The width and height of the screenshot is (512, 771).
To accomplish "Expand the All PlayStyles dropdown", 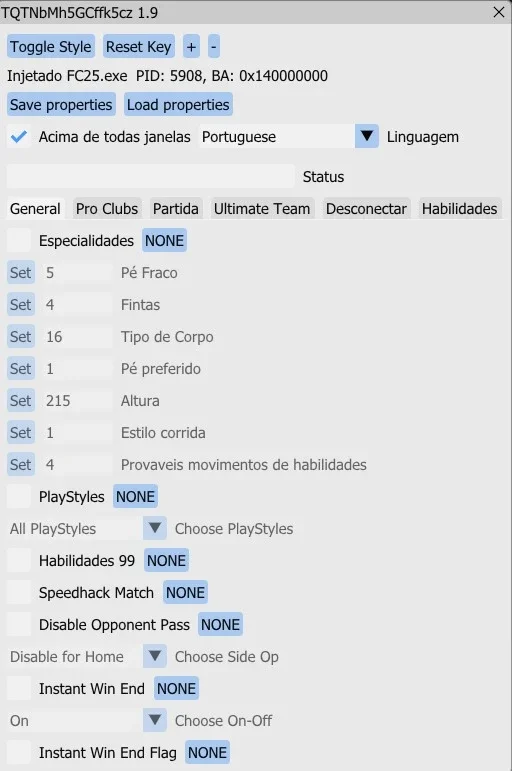I will [x=154, y=528].
